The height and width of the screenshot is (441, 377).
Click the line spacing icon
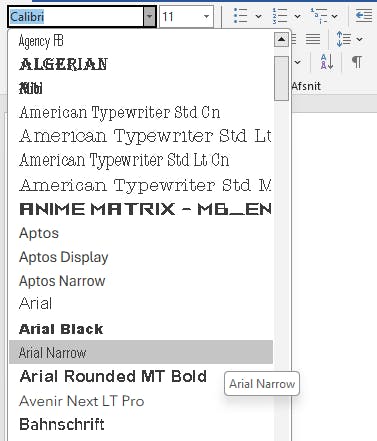point(344,39)
